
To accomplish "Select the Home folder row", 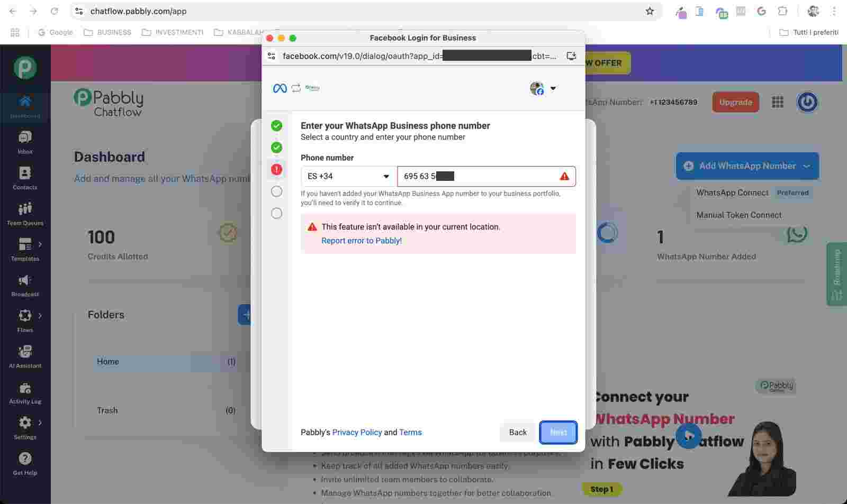I will click(x=166, y=362).
